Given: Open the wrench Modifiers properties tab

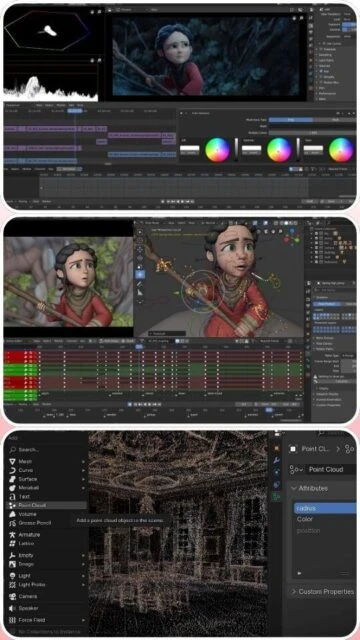Looking at the screenshot, I should (x=277, y=460).
